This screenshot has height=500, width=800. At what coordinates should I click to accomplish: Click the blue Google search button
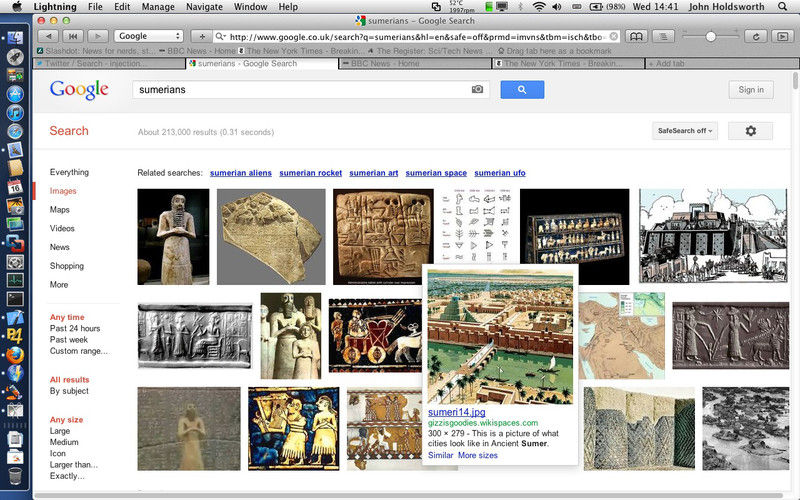(522, 90)
